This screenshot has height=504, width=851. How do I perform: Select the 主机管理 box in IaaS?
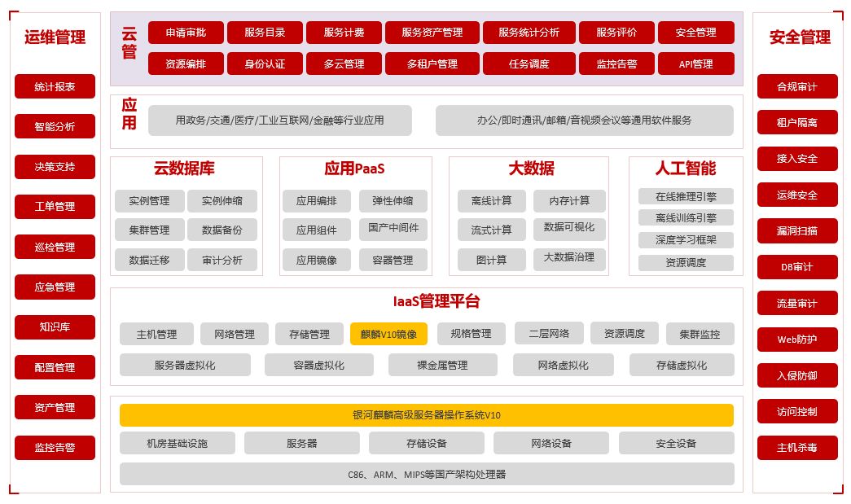click(x=157, y=334)
